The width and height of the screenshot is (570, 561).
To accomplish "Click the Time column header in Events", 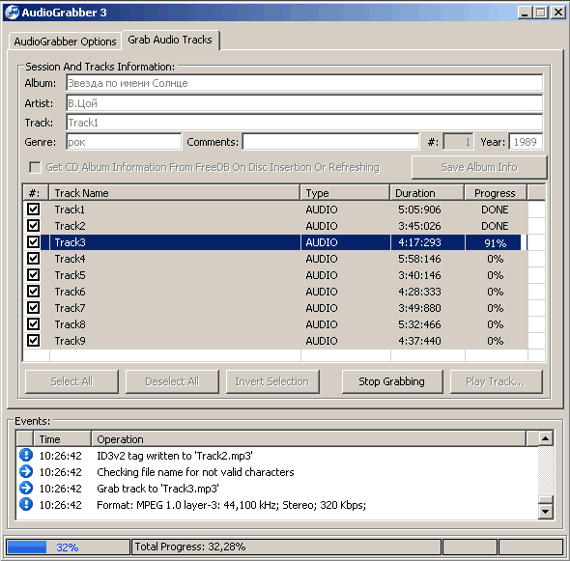I will pyautogui.click(x=62, y=439).
